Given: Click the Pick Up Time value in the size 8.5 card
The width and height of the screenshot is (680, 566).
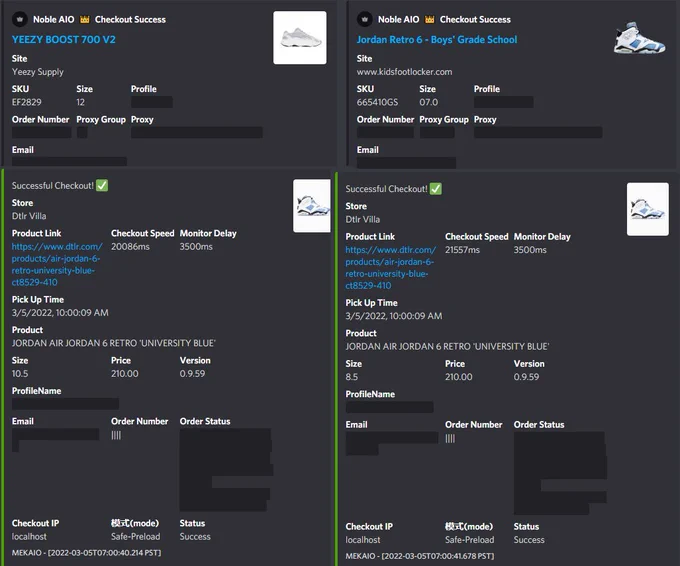Looking at the screenshot, I should (x=394, y=317).
